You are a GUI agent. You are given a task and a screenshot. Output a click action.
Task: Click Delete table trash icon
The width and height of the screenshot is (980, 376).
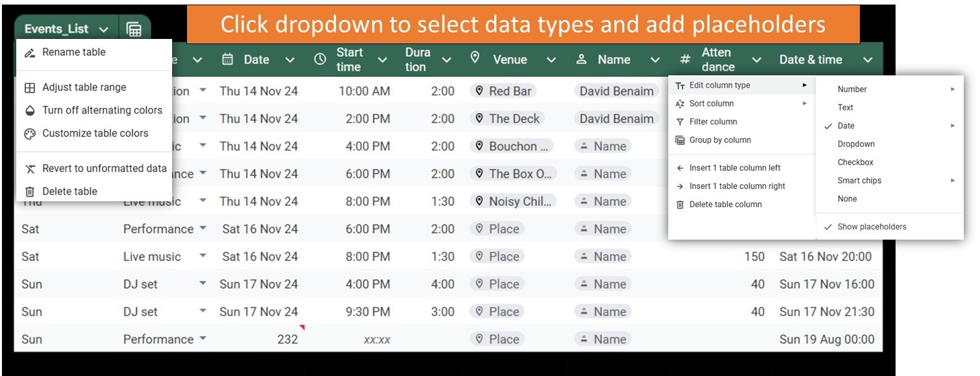30,192
